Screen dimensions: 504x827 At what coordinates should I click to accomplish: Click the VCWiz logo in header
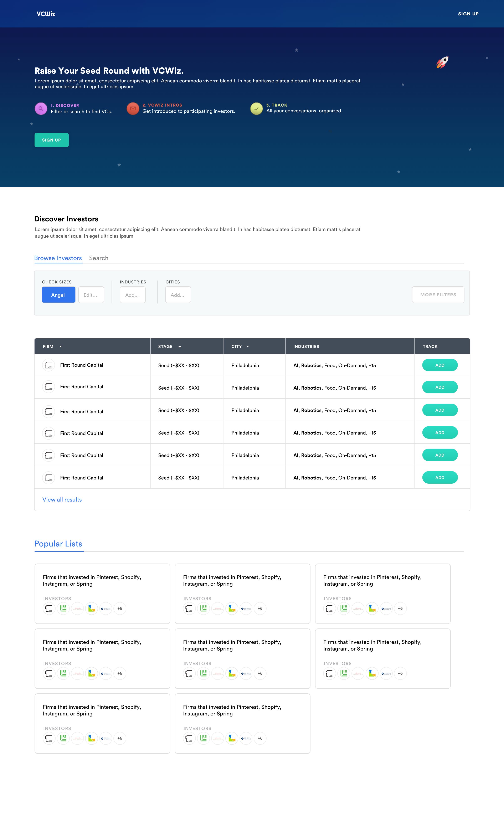click(x=46, y=14)
